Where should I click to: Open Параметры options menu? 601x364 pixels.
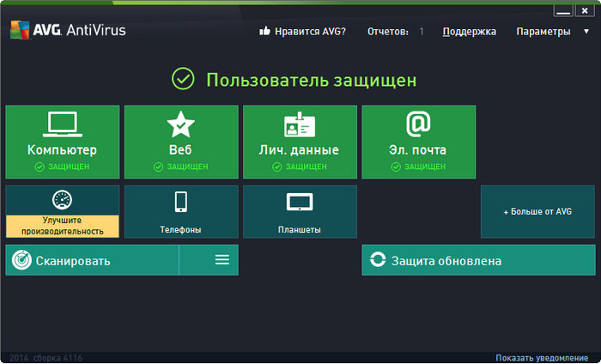coord(543,32)
